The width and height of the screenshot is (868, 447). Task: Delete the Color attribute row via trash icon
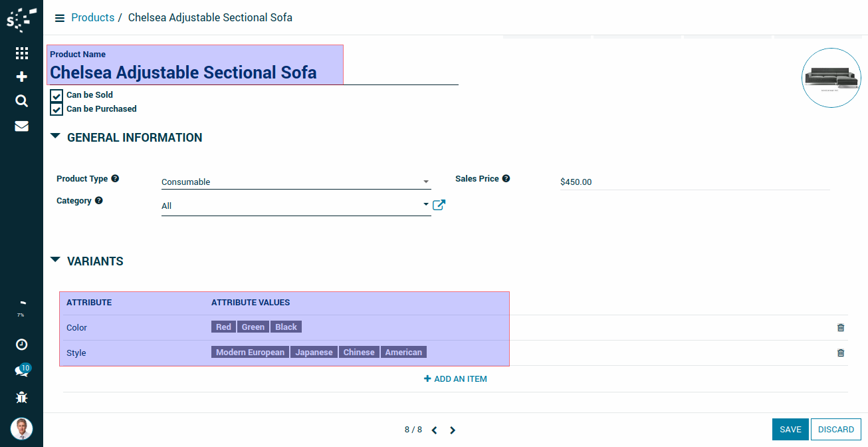coord(841,327)
